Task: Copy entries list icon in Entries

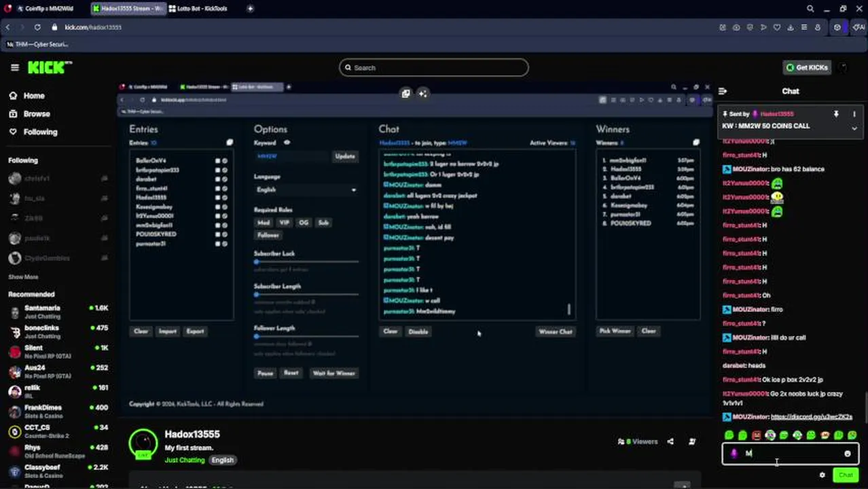Action: tap(230, 143)
